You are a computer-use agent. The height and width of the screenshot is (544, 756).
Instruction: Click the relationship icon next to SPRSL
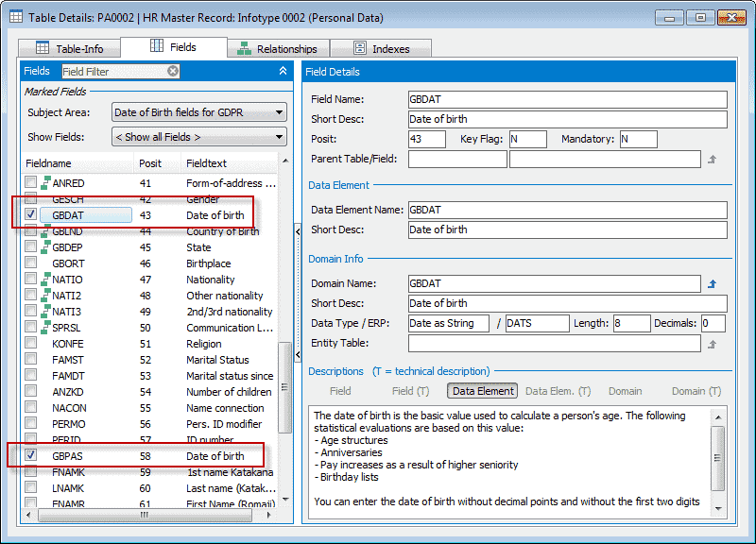coord(45,328)
